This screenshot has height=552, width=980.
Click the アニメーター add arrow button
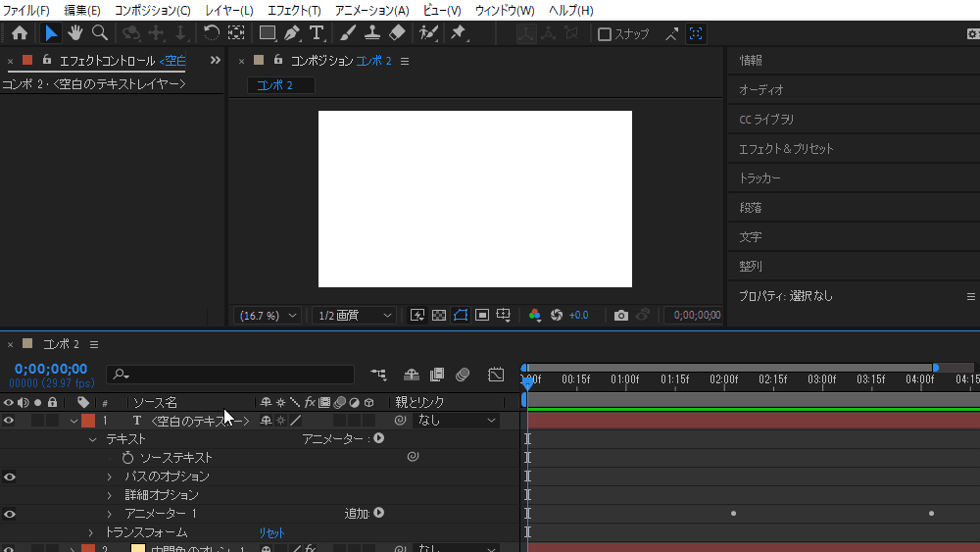[x=378, y=438]
